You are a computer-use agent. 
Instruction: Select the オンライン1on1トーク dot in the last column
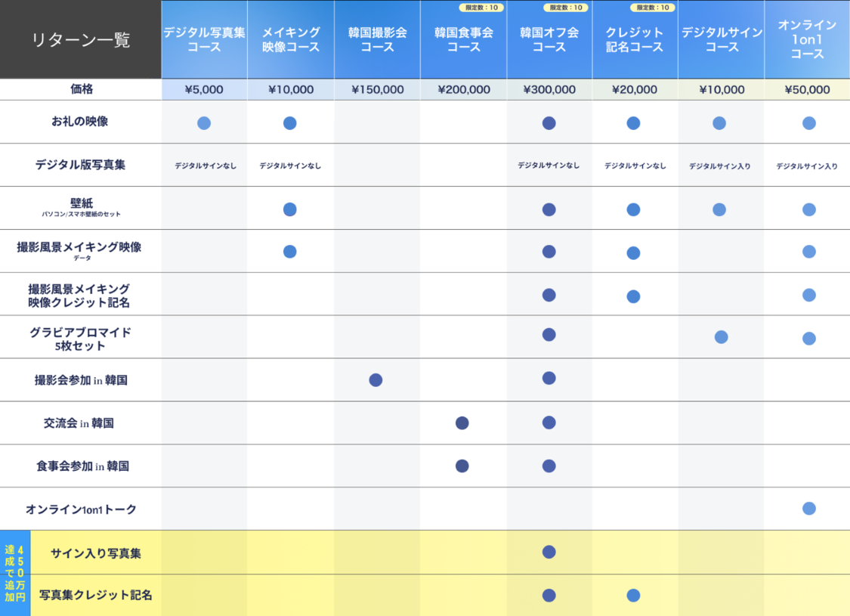pyautogui.click(x=808, y=509)
